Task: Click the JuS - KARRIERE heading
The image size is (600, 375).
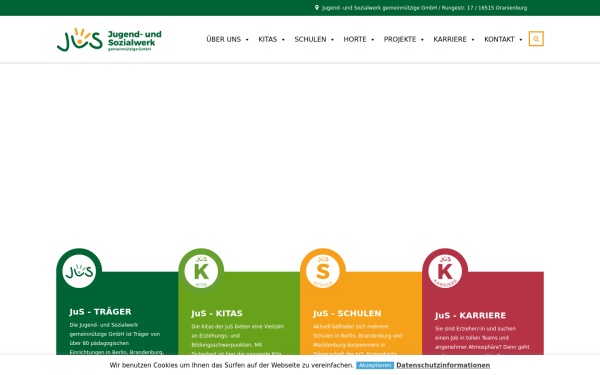Action: click(470, 315)
